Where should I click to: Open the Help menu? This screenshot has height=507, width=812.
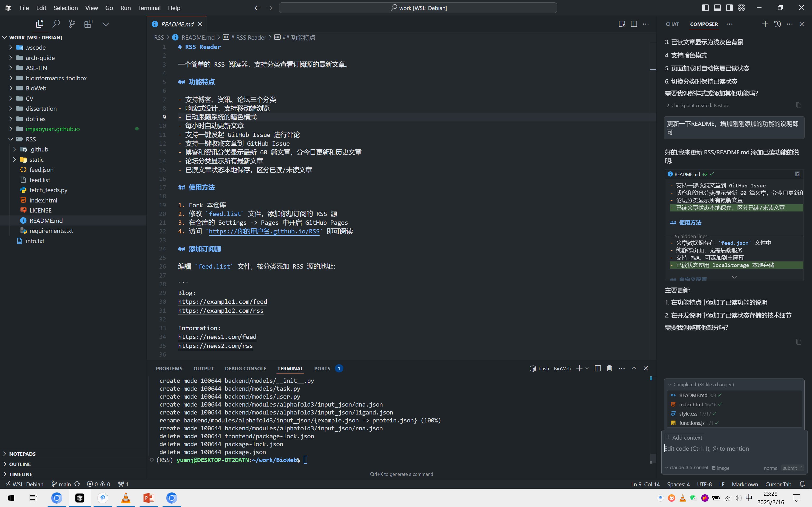[174, 8]
